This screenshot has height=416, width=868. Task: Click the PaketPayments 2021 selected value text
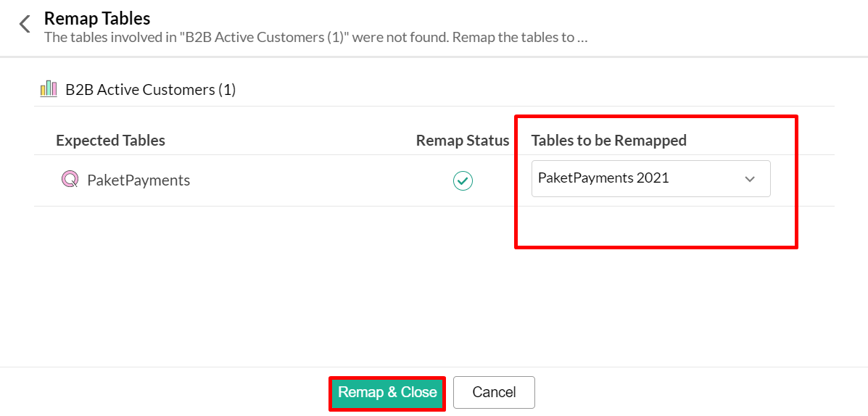tap(603, 178)
